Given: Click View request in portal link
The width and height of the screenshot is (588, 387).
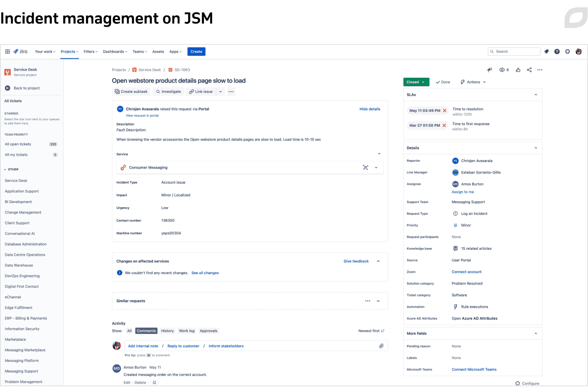Looking at the screenshot, I should 142,116.
